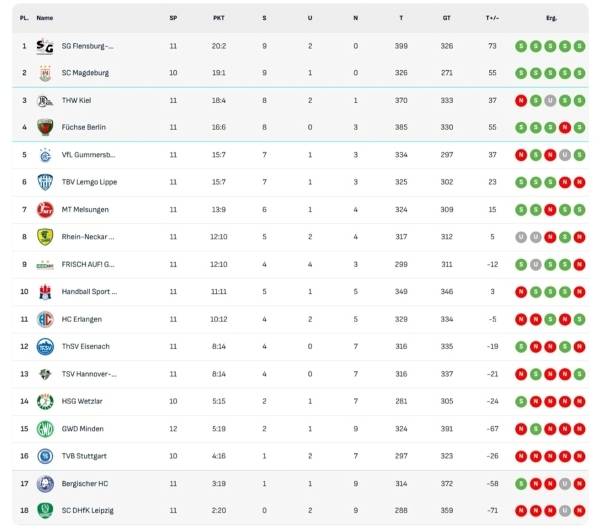Open the HC Erlangen team page
Screen dimensions: 600x532
[x=81, y=319]
